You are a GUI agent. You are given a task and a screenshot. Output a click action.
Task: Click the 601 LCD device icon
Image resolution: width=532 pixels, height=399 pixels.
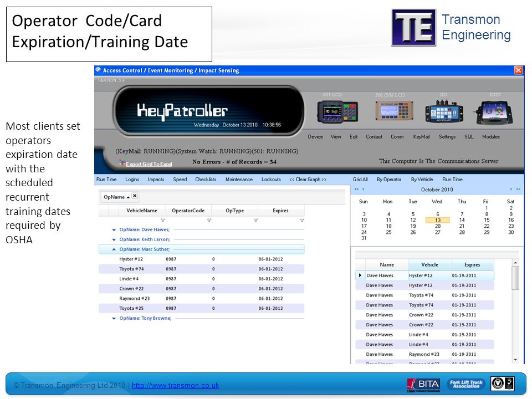click(337, 111)
